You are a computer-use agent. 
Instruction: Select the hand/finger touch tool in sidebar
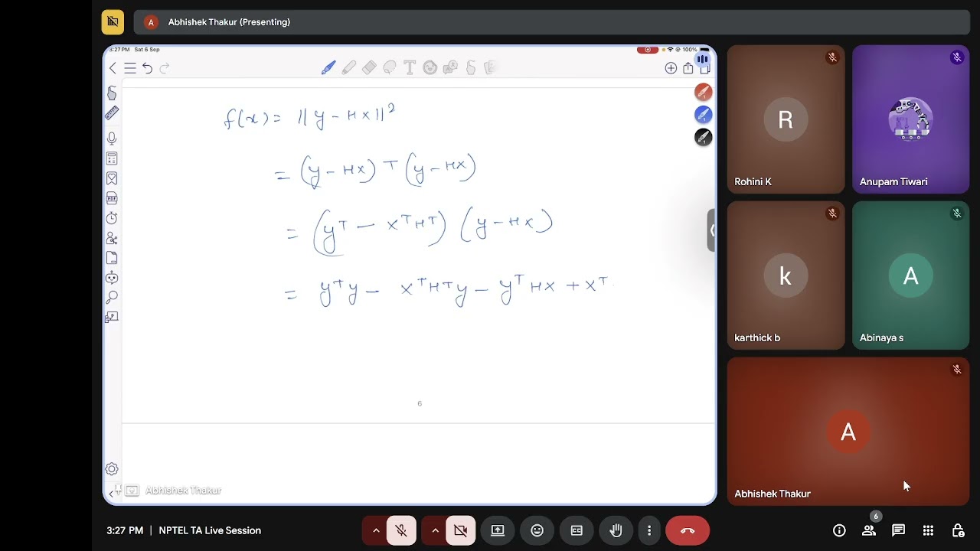pyautogui.click(x=112, y=93)
